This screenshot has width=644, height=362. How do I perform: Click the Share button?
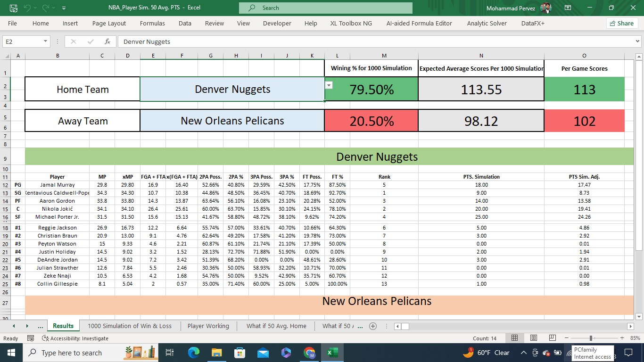(622, 23)
